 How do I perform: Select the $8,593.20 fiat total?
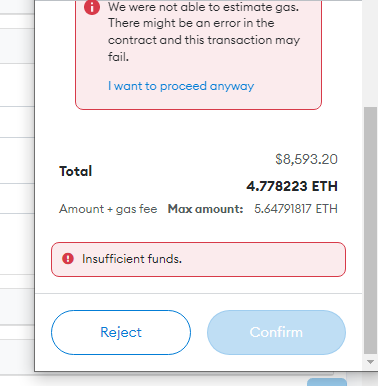(306, 159)
